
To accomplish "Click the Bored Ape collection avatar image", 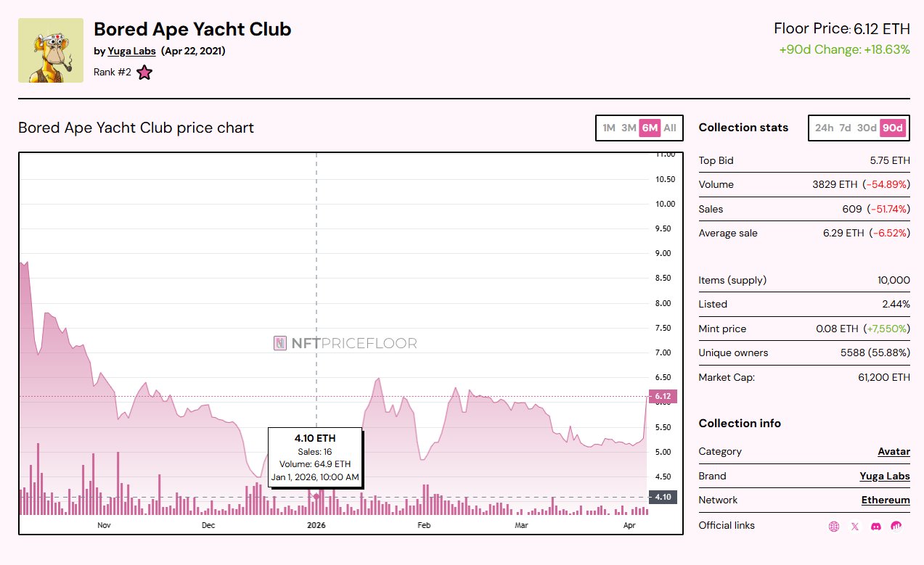I will pos(51,51).
